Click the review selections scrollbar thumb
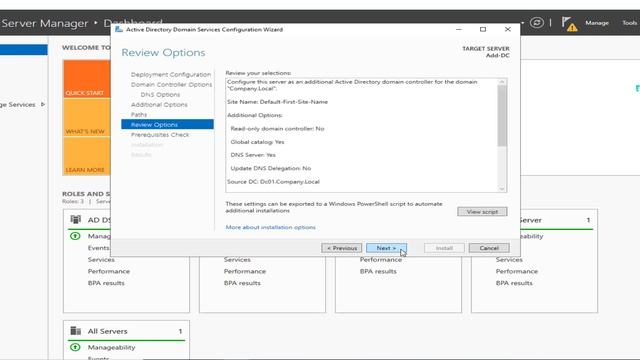 [502, 116]
